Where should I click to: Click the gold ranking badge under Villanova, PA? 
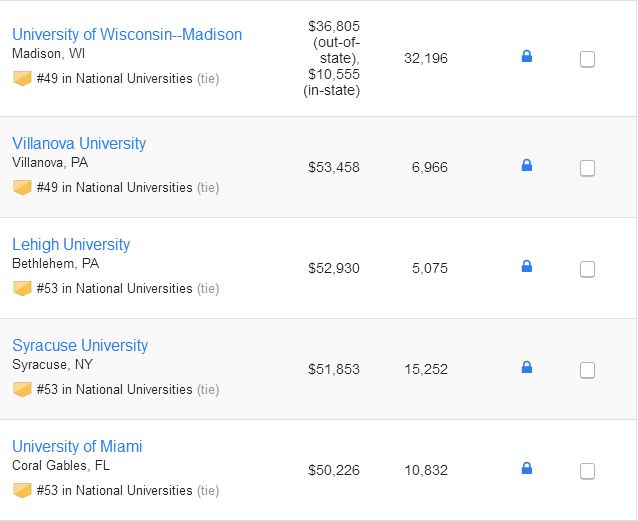pos(22,187)
